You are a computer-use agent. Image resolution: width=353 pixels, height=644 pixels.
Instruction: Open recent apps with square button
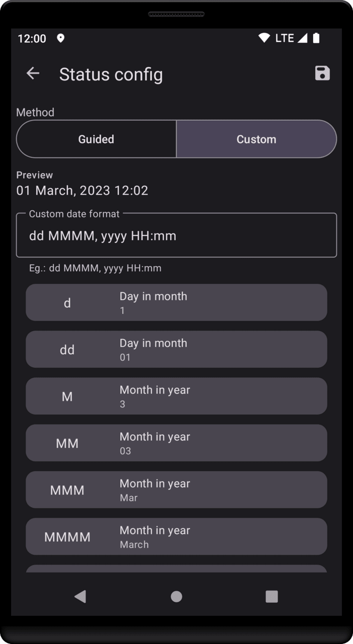pos(271,596)
